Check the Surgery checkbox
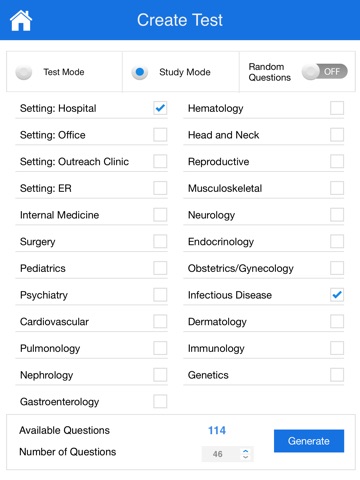The width and height of the screenshot is (360, 480). (160, 241)
